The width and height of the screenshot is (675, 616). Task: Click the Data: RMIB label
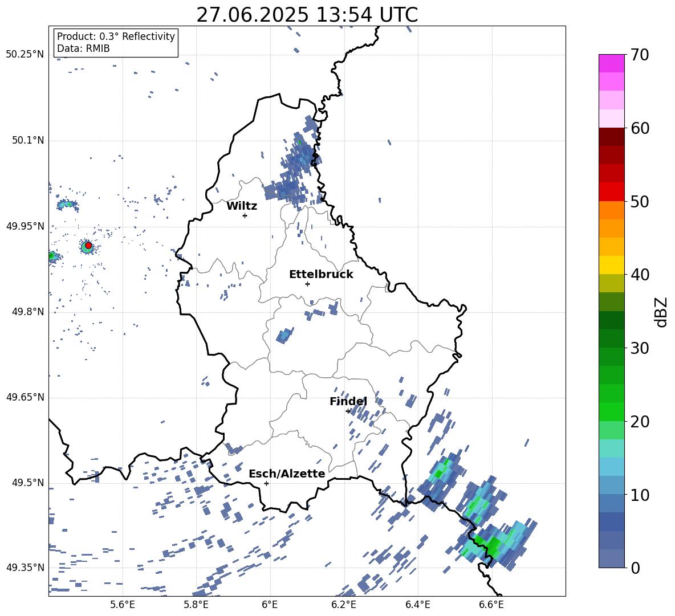coord(83,48)
